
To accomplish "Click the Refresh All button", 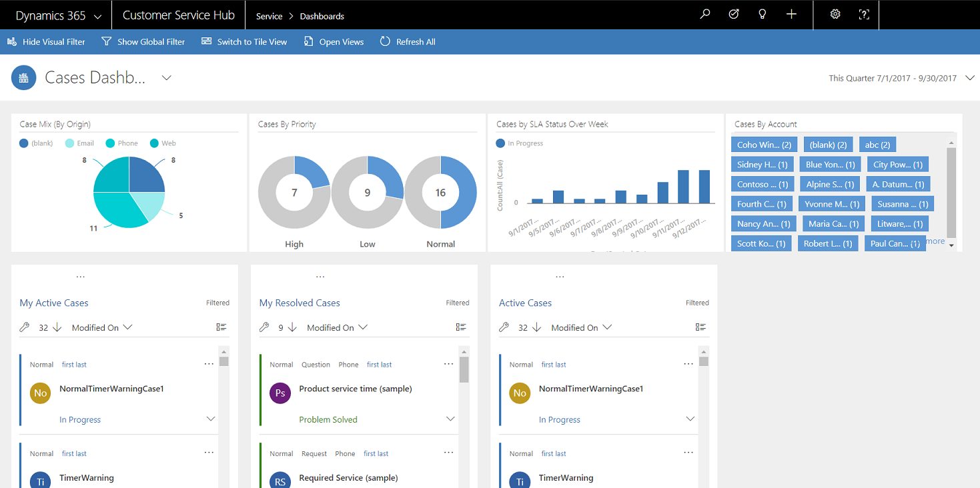I will point(408,41).
